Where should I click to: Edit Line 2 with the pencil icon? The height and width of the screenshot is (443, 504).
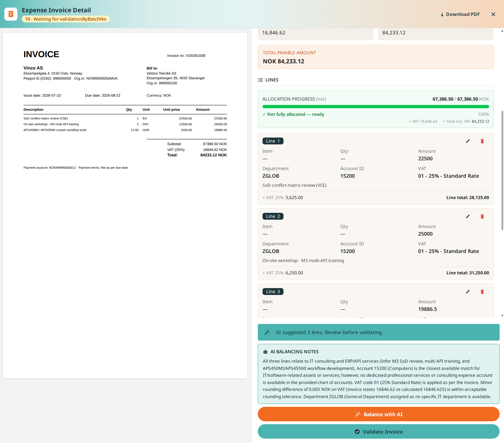coord(468,216)
